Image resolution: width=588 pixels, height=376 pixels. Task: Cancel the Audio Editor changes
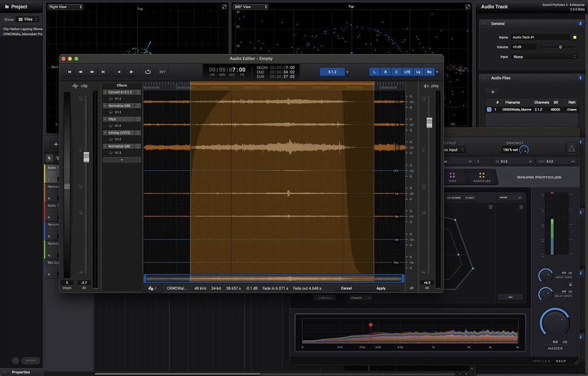coord(346,288)
